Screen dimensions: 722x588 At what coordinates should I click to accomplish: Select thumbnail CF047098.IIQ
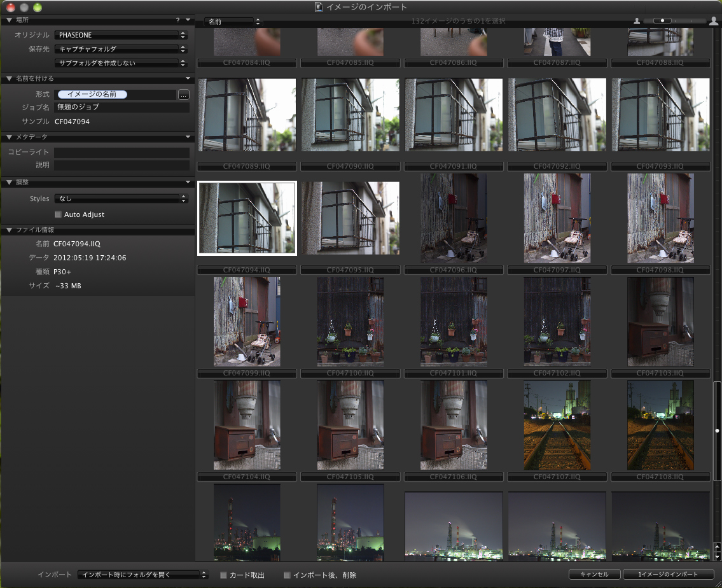(x=660, y=218)
